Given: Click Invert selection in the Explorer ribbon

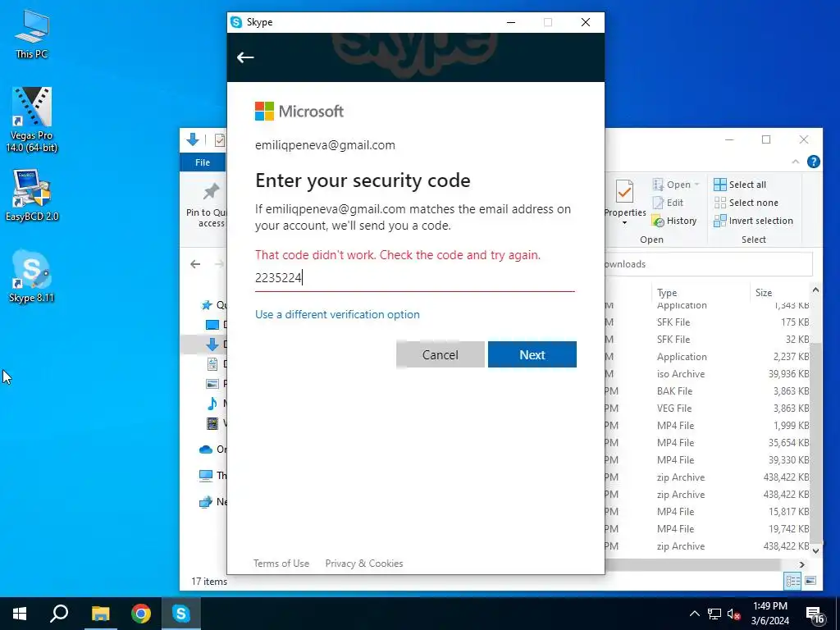Looking at the screenshot, I should point(753,221).
